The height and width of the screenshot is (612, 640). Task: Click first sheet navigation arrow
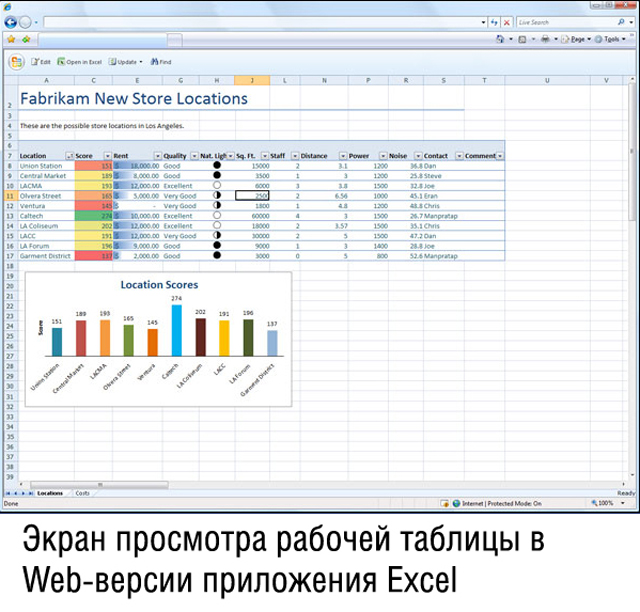[x=8, y=493]
